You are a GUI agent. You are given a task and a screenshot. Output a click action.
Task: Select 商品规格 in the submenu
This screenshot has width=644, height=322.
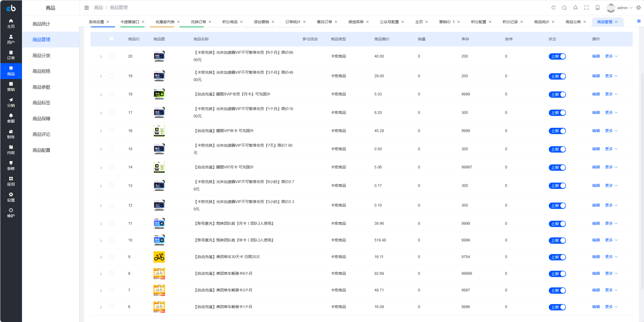tap(41, 71)
